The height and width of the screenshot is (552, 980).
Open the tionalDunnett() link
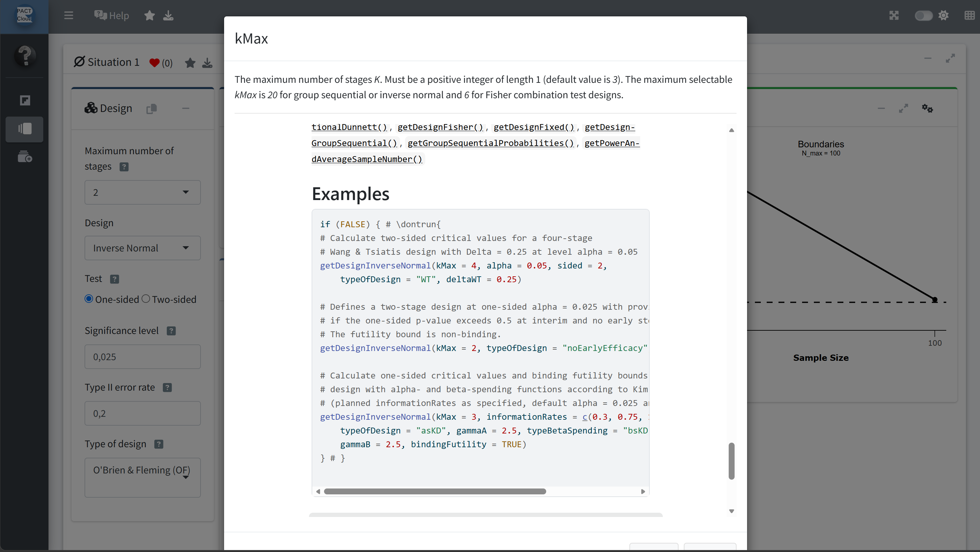(349, 127)
